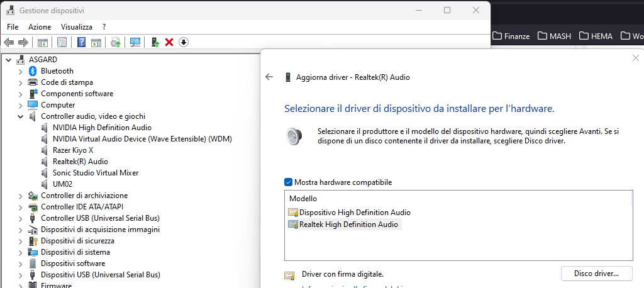Open the ? help menu
Image resolution: width=644 pixels, height=288 pixels.
coord(104,27)
